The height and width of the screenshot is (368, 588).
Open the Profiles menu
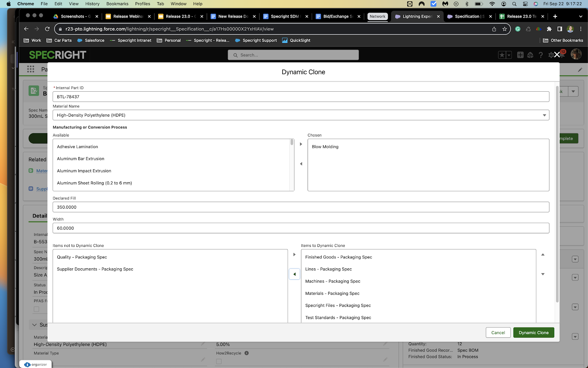143,4
